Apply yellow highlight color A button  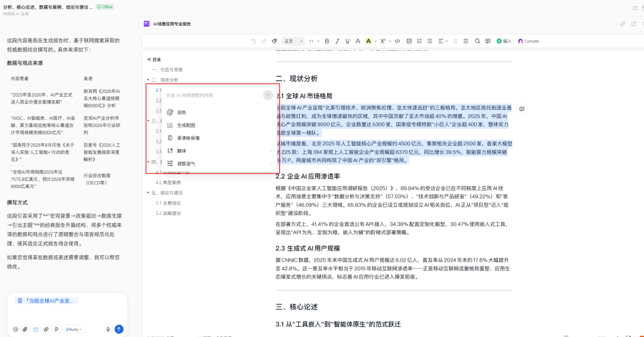pos(369,41)
